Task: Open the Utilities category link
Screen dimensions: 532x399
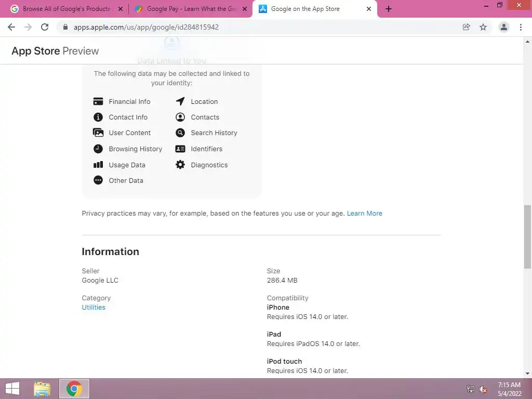Action: (94, 308)
